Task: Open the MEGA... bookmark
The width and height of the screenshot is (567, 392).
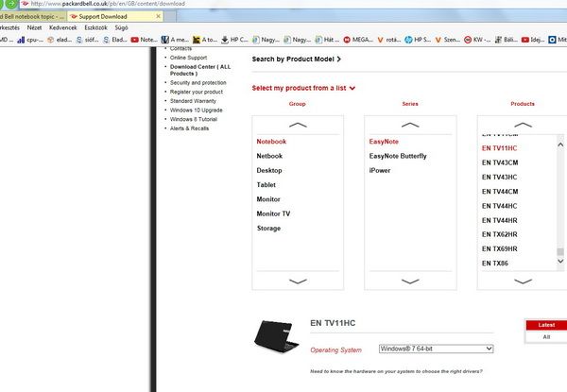Action: click(x=358, y=40)
